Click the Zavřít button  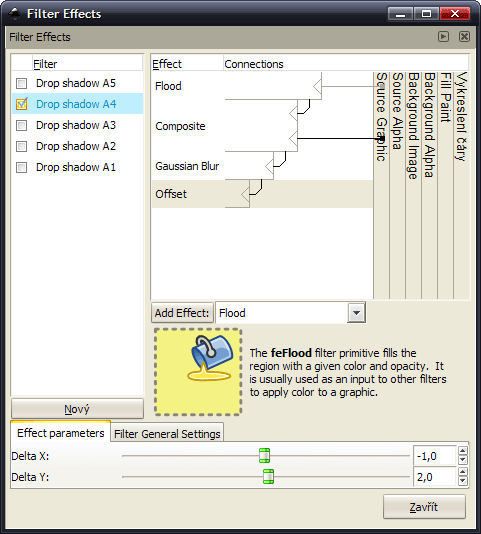pos(424,507)
